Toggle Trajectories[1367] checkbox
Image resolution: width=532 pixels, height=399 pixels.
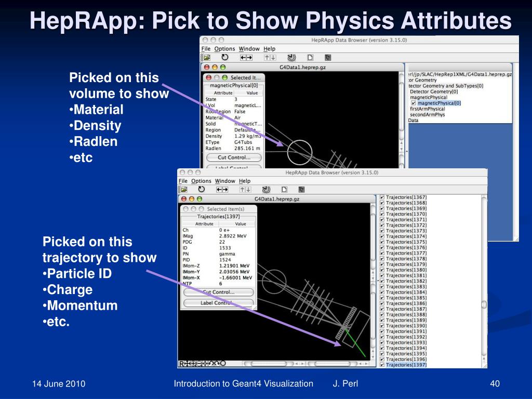(x=382, y=197)
